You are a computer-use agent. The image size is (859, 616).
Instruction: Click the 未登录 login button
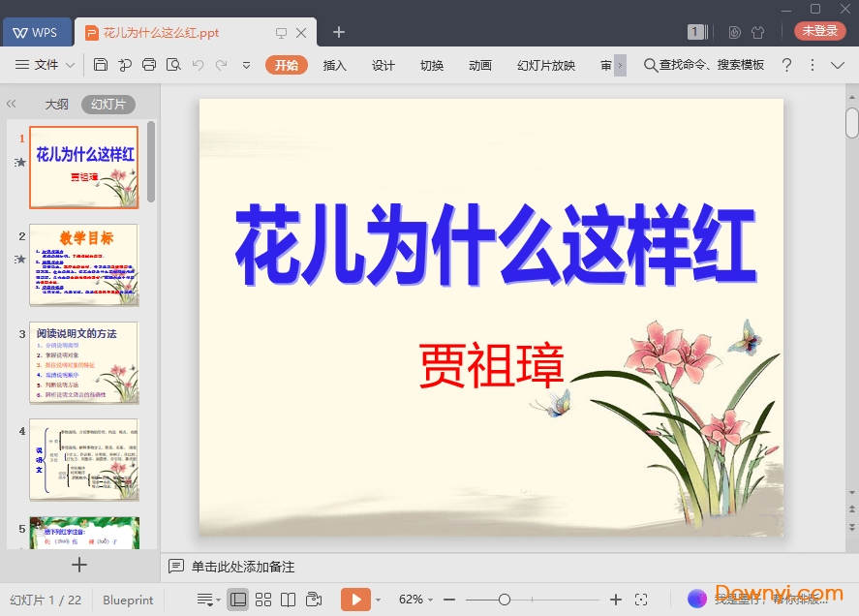tap(819, 30)
